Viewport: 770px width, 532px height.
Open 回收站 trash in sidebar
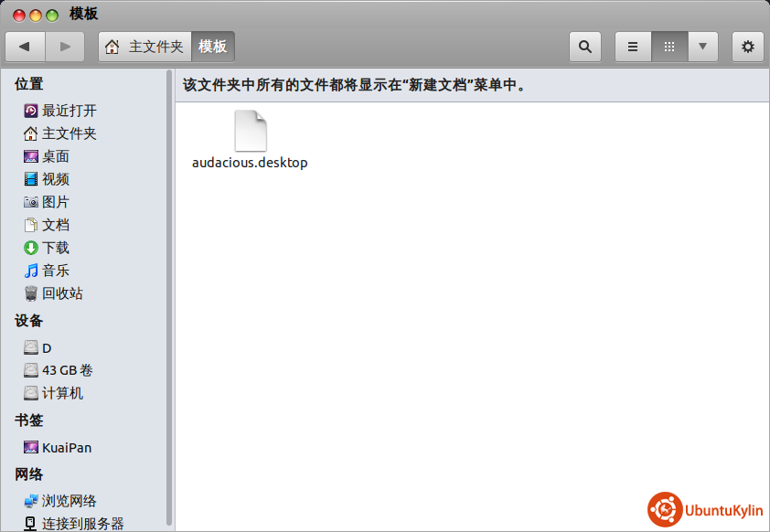pos(61,293)
